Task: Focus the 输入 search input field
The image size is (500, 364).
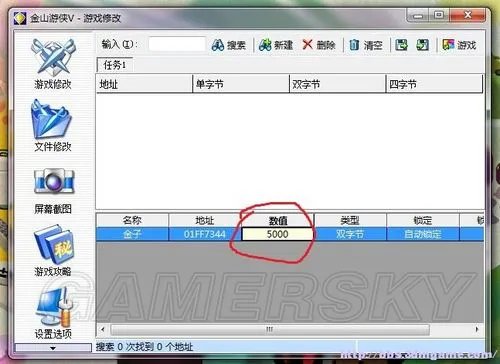Action: click(x=177, y=44)
